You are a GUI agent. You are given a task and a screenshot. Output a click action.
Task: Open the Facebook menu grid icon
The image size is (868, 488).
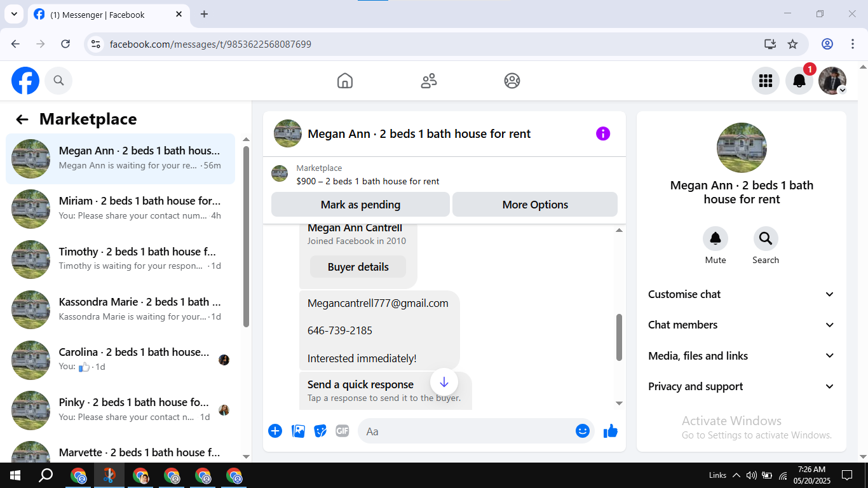766,81
